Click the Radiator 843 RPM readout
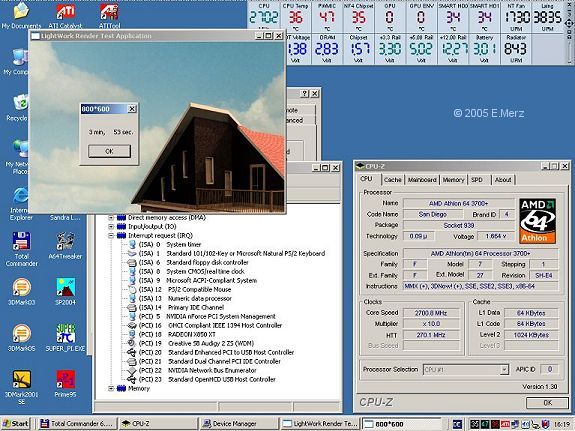The width and height of the screenshot is (575, 431). point(516,49)
